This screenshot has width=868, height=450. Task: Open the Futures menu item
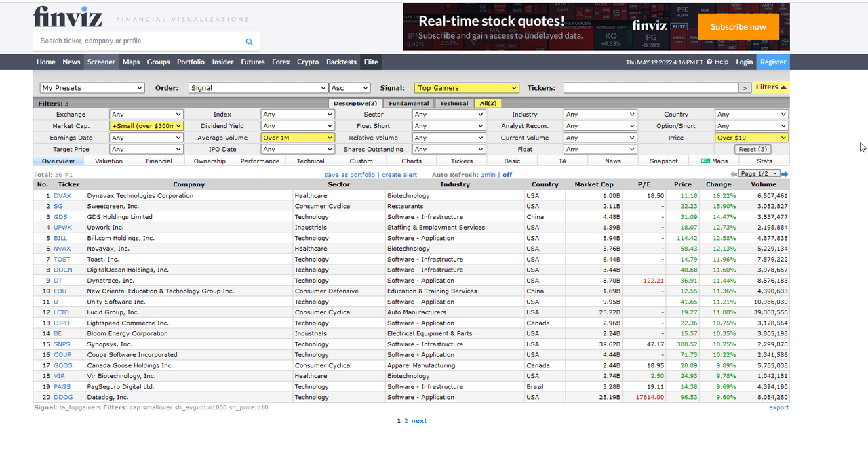pyautogui.click(x=253, y=62)
